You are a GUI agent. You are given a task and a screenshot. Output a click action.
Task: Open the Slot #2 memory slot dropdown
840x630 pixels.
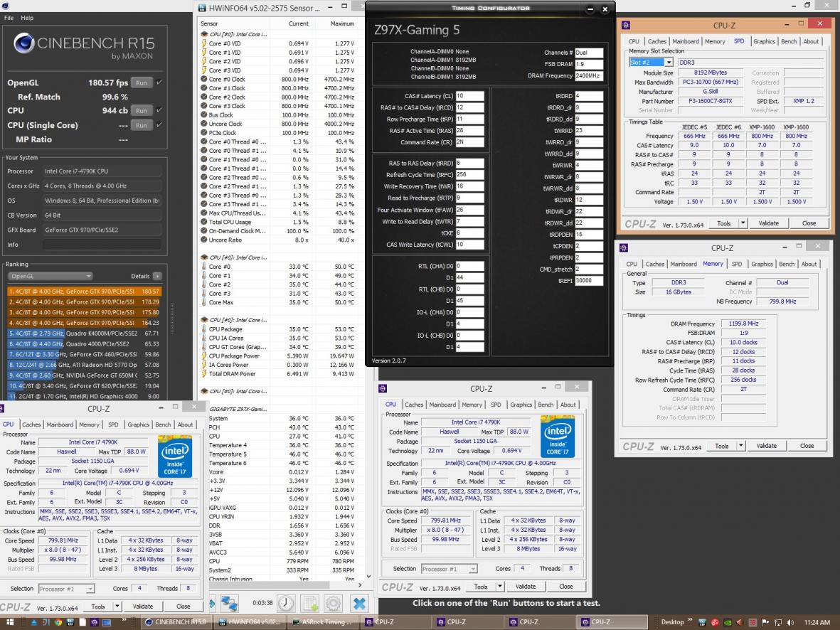click(668, 63)
